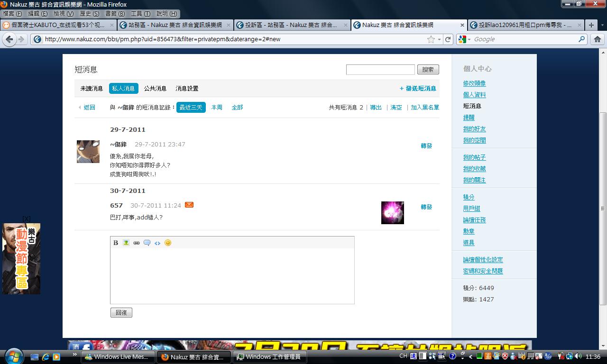Reload the page with the refresh icon
Screen dimensions: 607x364
[448, 39]
